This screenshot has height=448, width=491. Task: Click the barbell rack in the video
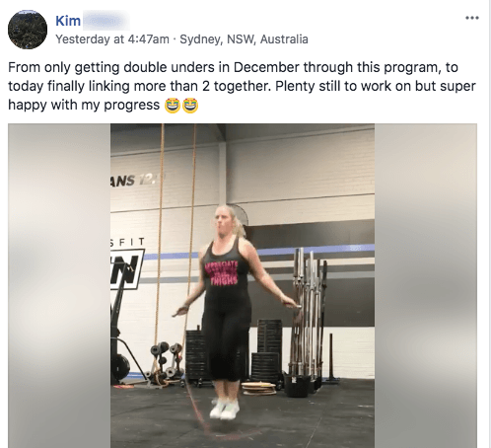pos(308,314)
